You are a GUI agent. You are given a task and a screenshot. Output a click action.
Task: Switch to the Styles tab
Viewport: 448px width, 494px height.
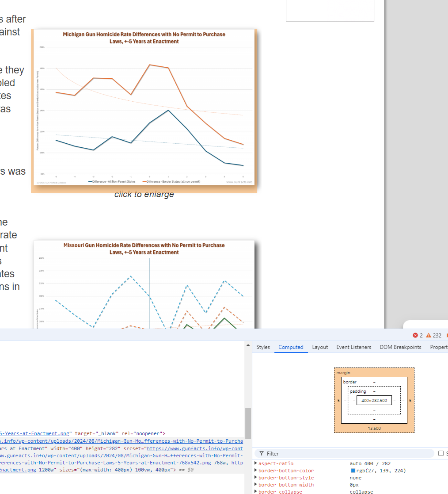263,347
